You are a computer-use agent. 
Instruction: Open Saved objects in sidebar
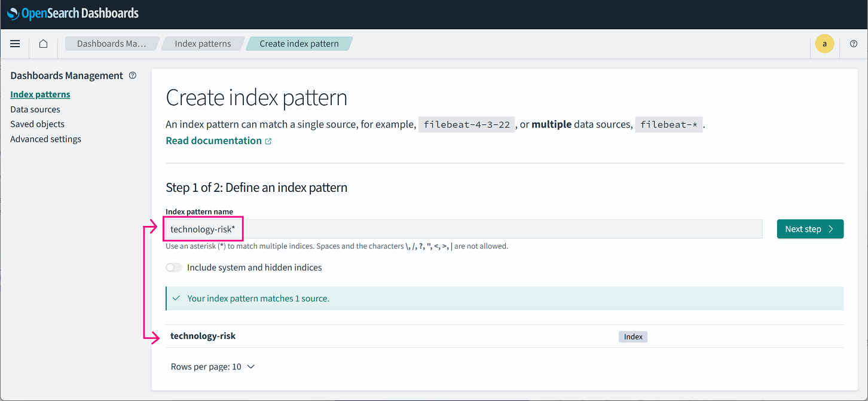[37, 124]
